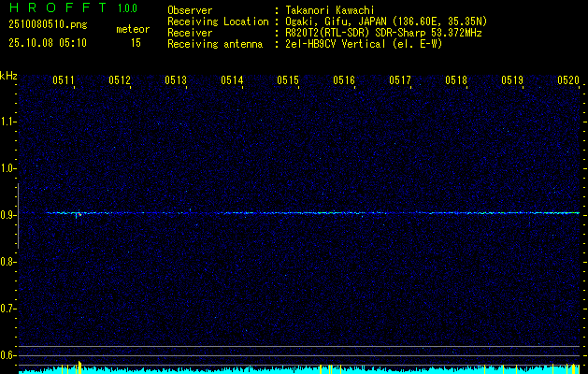Click the 0517 time marker
Screen dimensions: 588x374
tap(400, 80)
